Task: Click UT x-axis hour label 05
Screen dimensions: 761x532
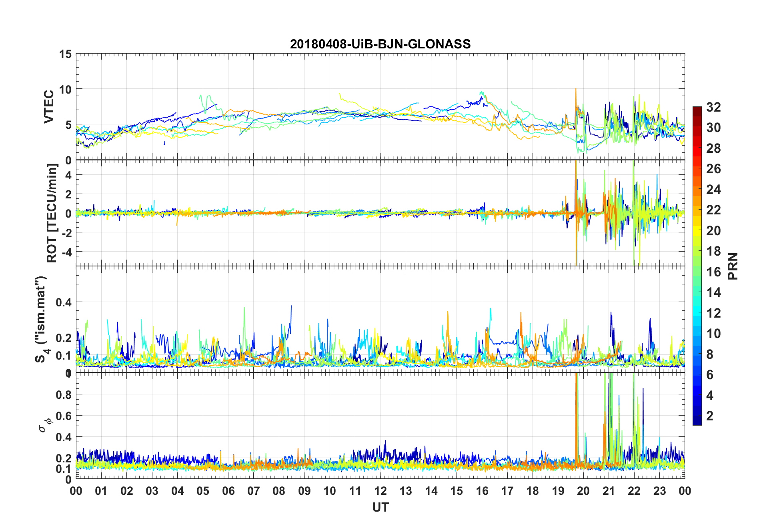Action: point(203,491)
